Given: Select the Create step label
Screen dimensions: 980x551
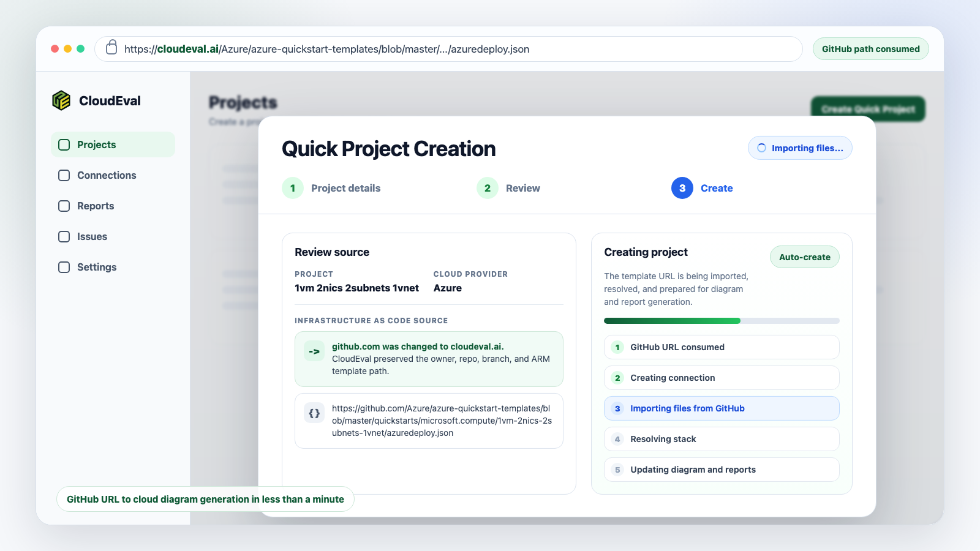Looking at the screenshot, I should tap(717, 188).
